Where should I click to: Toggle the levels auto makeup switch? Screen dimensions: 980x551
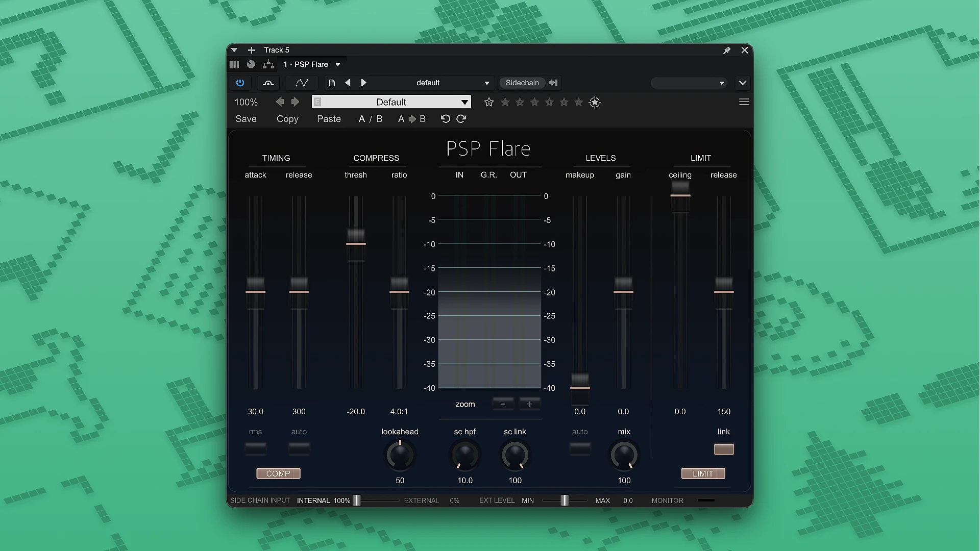point(580,449)
